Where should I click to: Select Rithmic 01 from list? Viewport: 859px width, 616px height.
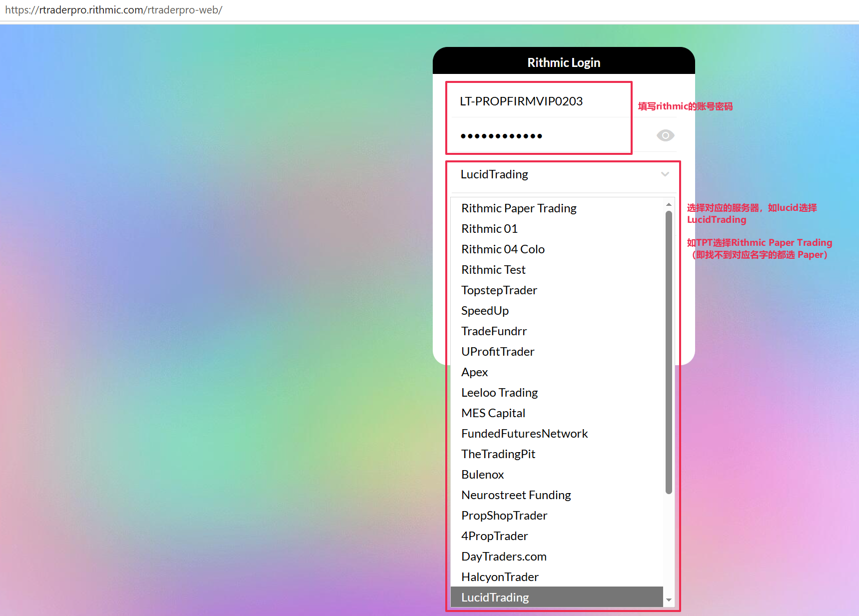[557, 229]
